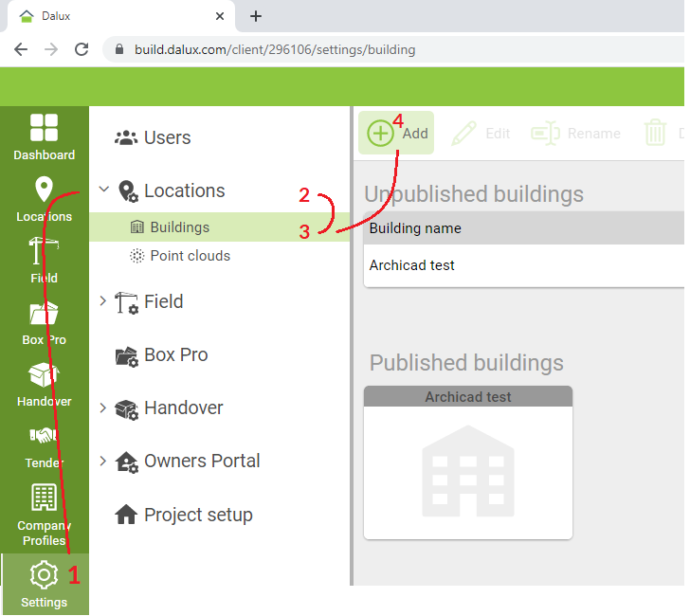Collapse the Locations settings group

point(104,190)
